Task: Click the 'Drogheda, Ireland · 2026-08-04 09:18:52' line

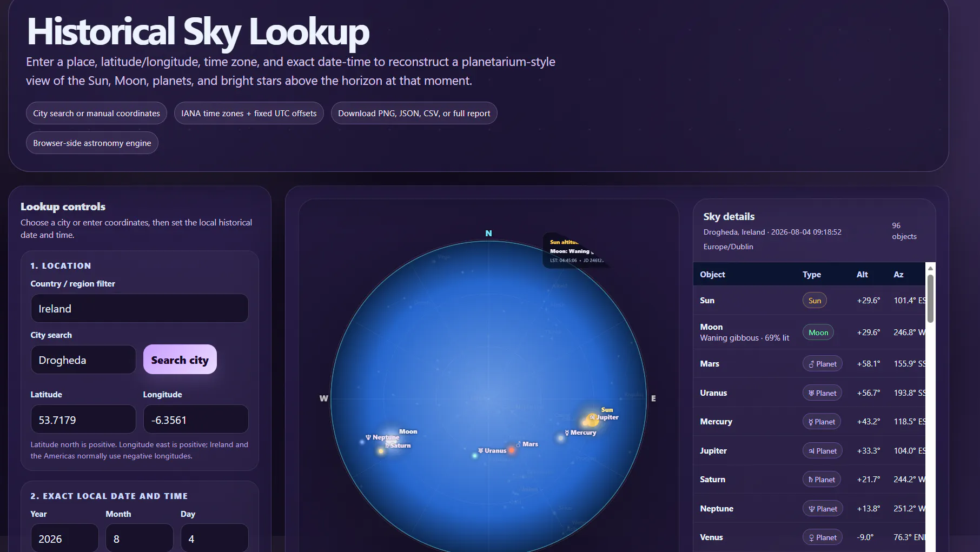Action: point(772,232)
